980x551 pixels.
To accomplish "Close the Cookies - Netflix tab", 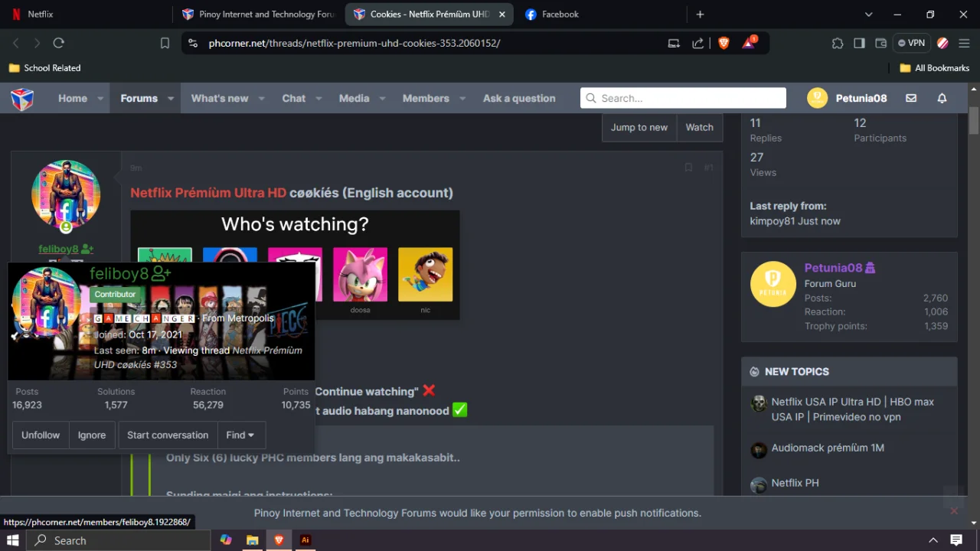I will coord(502,14).
